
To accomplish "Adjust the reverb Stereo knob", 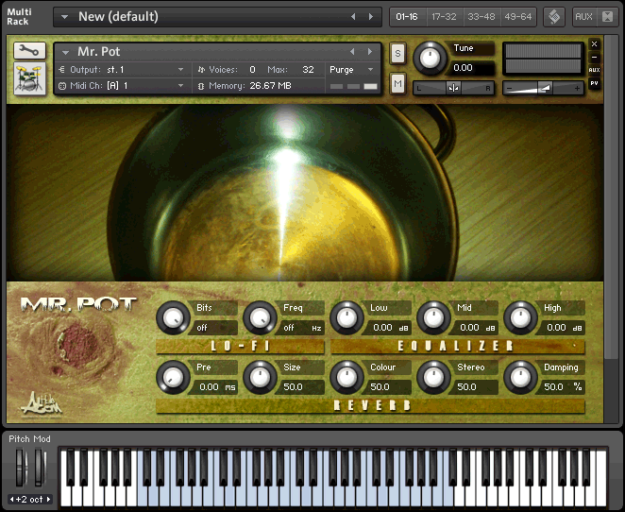I will 433,377.
